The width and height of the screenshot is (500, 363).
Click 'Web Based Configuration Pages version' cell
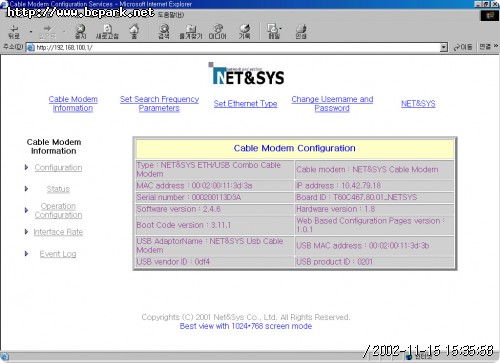pos(375,225)
